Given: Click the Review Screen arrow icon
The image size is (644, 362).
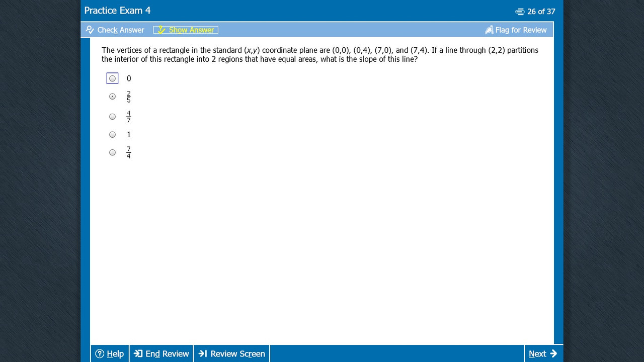Looking at the screenshot, I should click(203, 353).
